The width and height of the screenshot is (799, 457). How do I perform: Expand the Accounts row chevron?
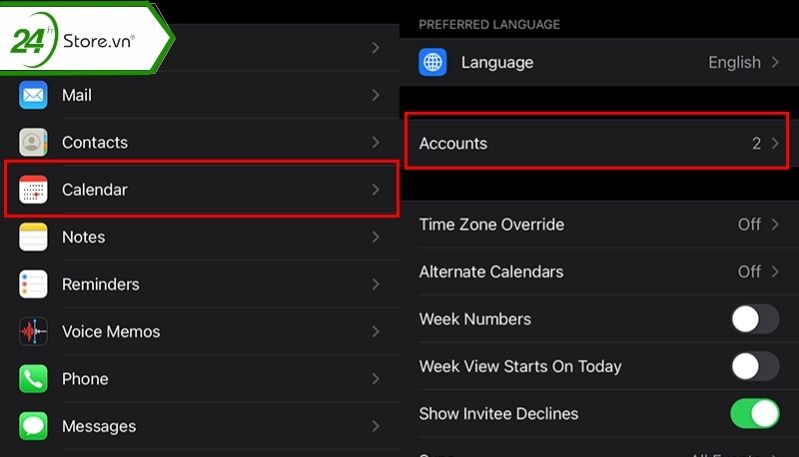pyautogui.click(x=775, y=144)
